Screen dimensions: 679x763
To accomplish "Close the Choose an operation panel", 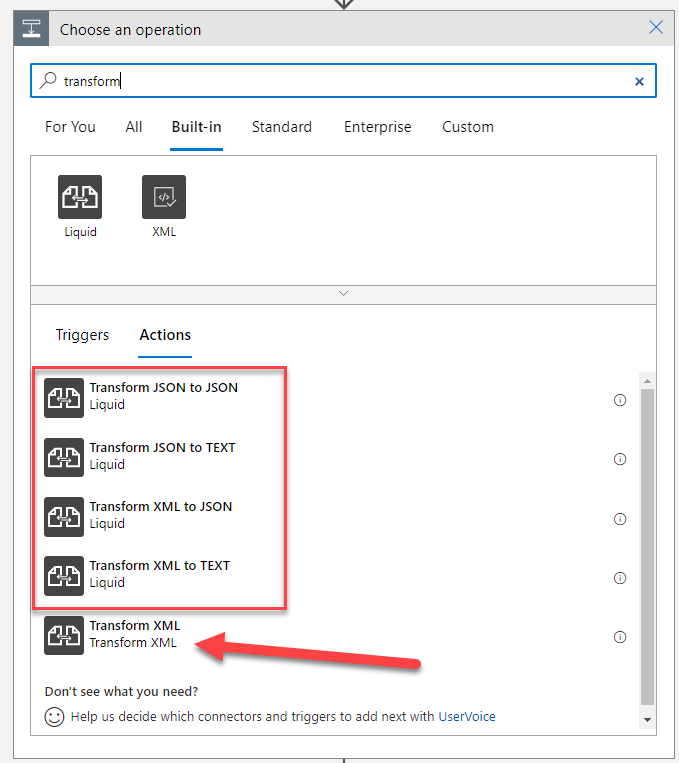I will click(x=656, y=28).
